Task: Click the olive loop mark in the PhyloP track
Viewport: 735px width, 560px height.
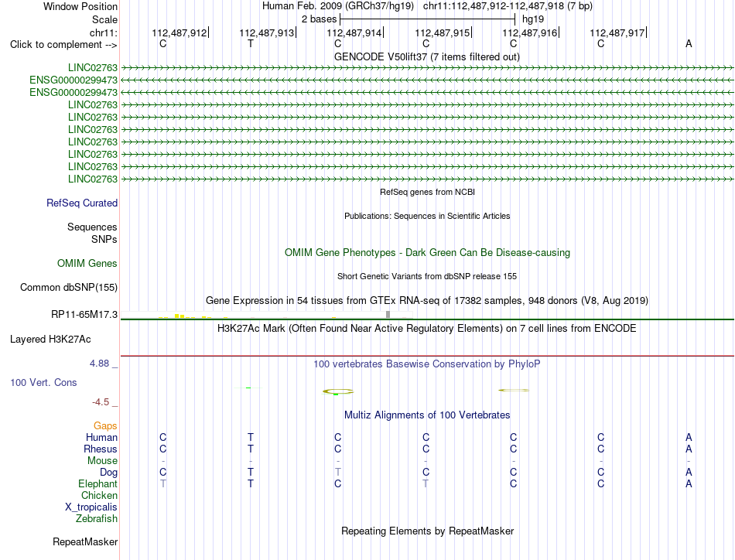Action: tap(338, 391)
